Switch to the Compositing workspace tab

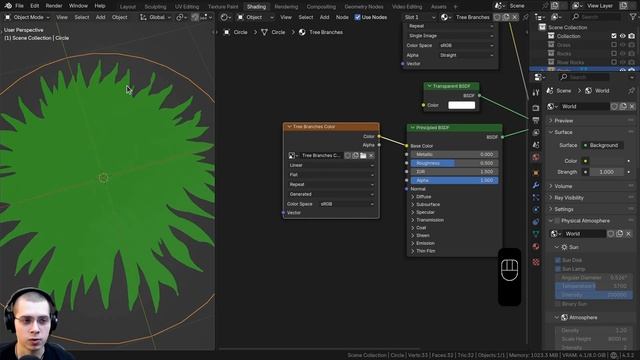[x=321, y=7]
